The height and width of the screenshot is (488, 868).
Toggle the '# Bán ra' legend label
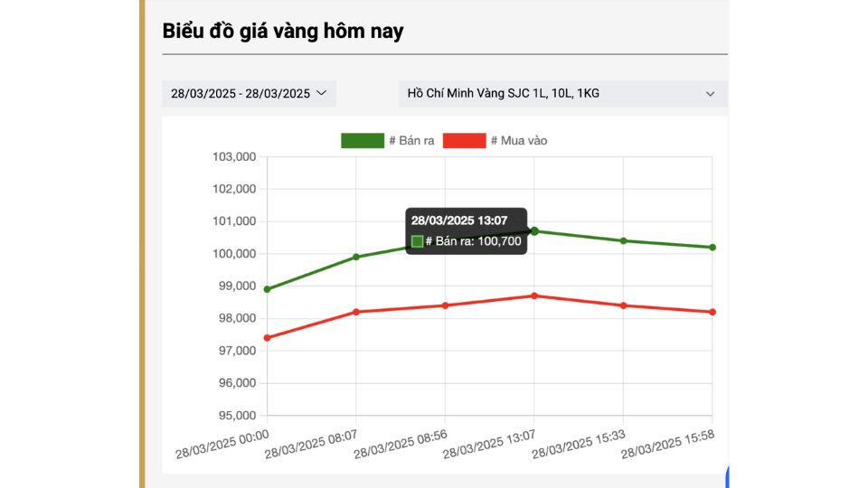pyautogui.click(x=411, y=140)
